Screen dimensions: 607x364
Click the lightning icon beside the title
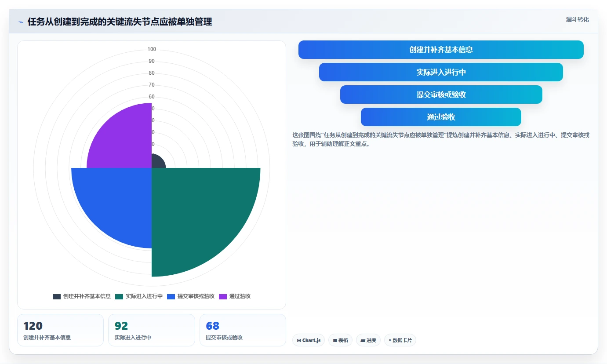[x=21, y=22]
